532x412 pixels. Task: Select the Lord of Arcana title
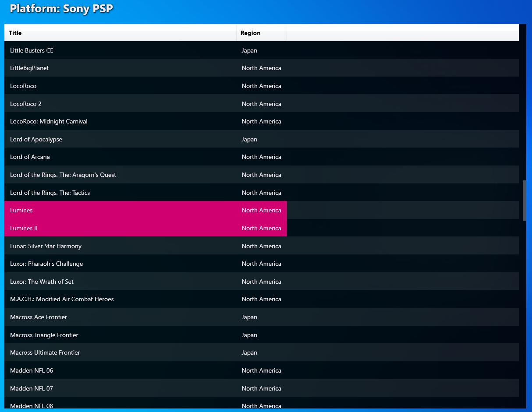pyautogui.click(x=30, y=157)
